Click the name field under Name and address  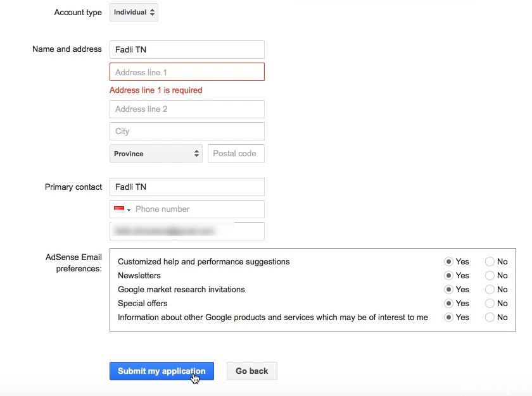(187, 50)
